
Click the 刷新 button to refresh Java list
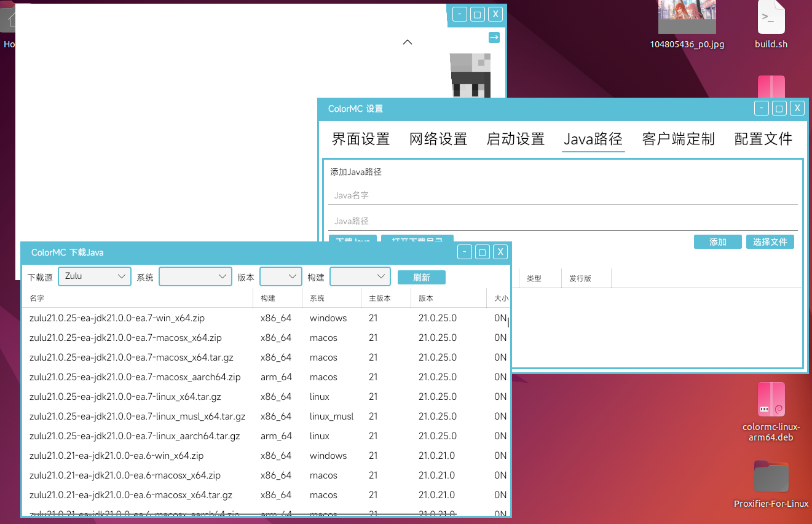pos(422,277)
